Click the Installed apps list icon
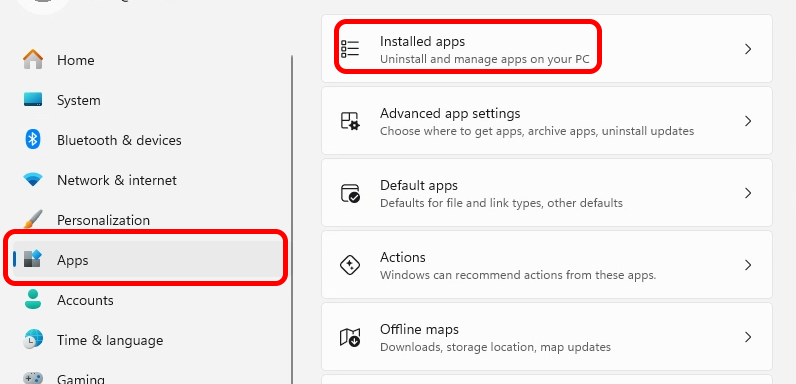This screenshot has height=384, width=796. click(350, 49)
